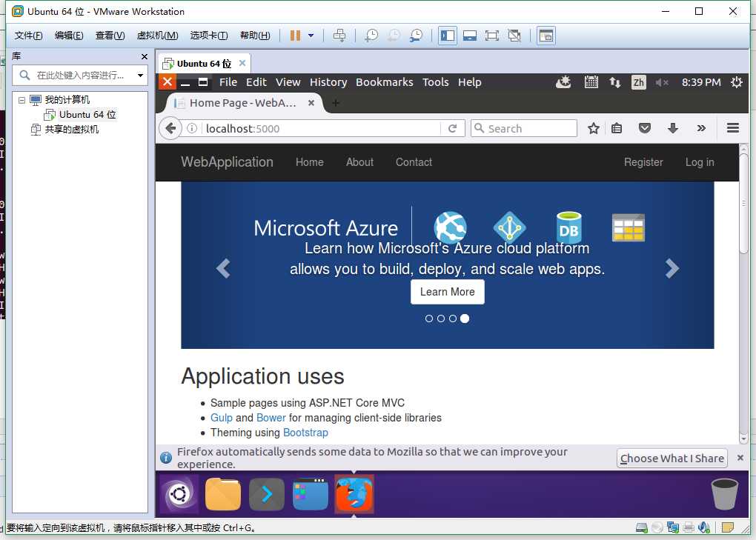Image resolution: width=756 pixels, height=540 pixels.
Task: Click the Register link
Action: (643, 162)
